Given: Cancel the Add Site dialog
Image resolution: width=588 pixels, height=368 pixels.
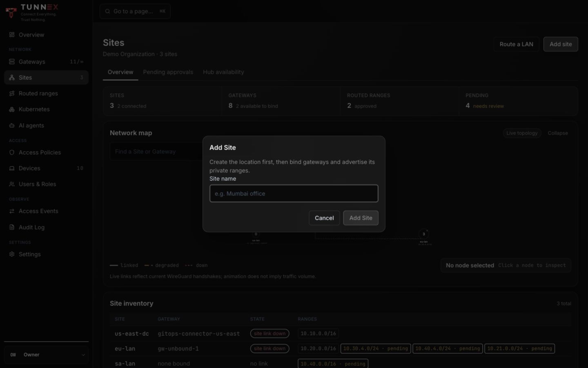Looking at the screenshot, I should pos(324,218).
